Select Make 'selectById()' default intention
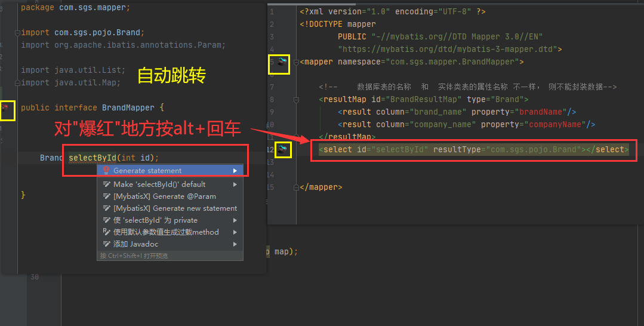 tap(170, 184)
